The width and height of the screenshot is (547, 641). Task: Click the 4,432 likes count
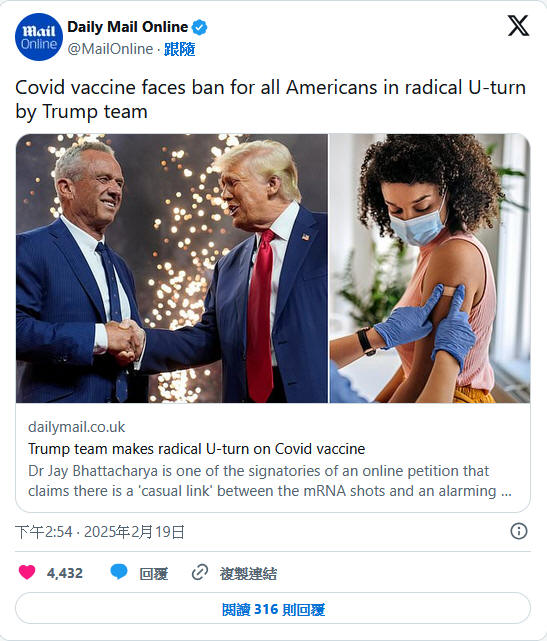coord(65,573)
